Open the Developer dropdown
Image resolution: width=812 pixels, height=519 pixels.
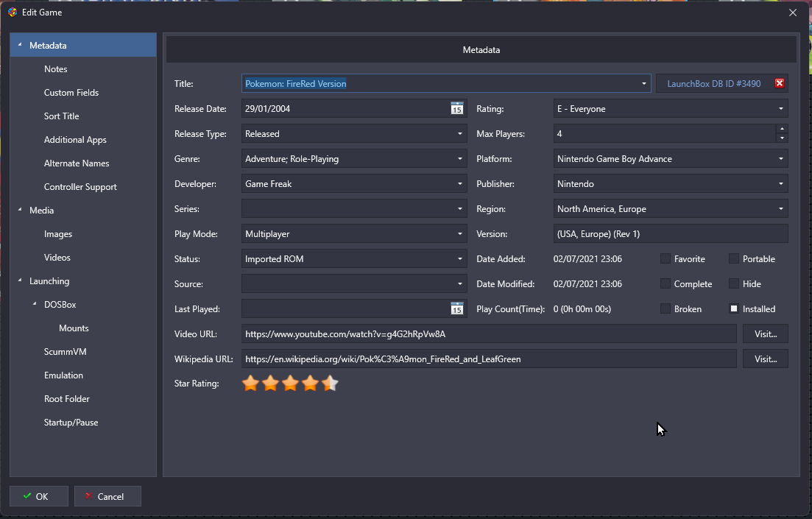tap(460, 184)
